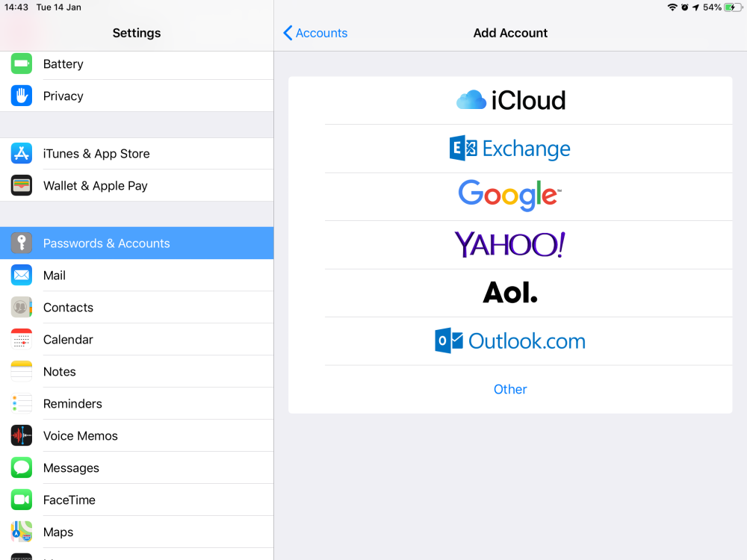The width and height of the screenshot is (747, 560).
Task: Go back to Accounts
Action: (315, 33)
